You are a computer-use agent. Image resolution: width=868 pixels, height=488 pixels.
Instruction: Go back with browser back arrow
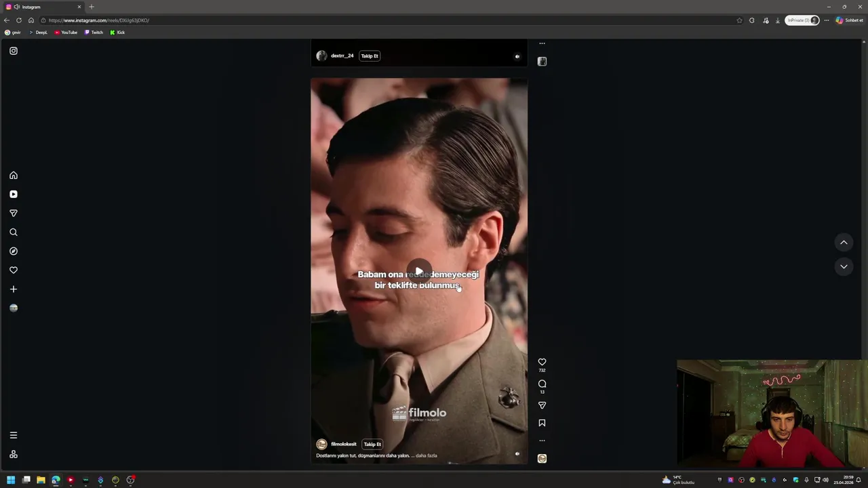coord(7,20)
